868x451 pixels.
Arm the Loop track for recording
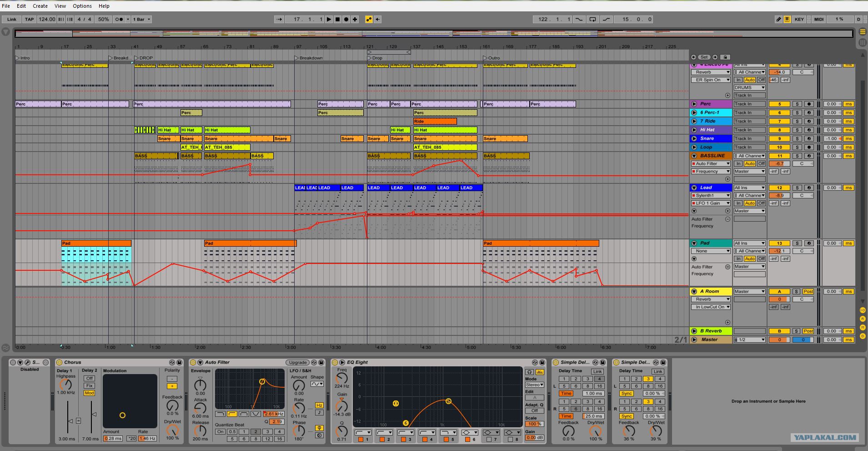pos(809,147)
